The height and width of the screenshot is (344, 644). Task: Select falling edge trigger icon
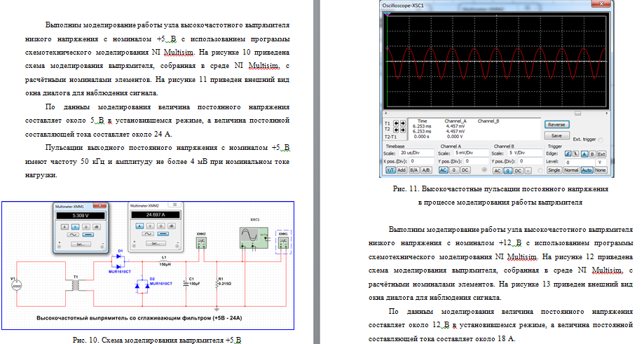[x=575, y=153]
